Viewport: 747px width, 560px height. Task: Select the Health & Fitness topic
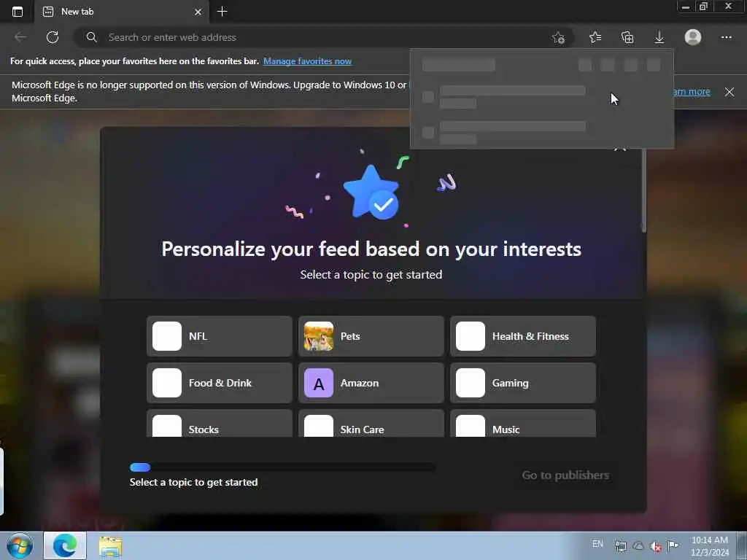click(523, 336)
